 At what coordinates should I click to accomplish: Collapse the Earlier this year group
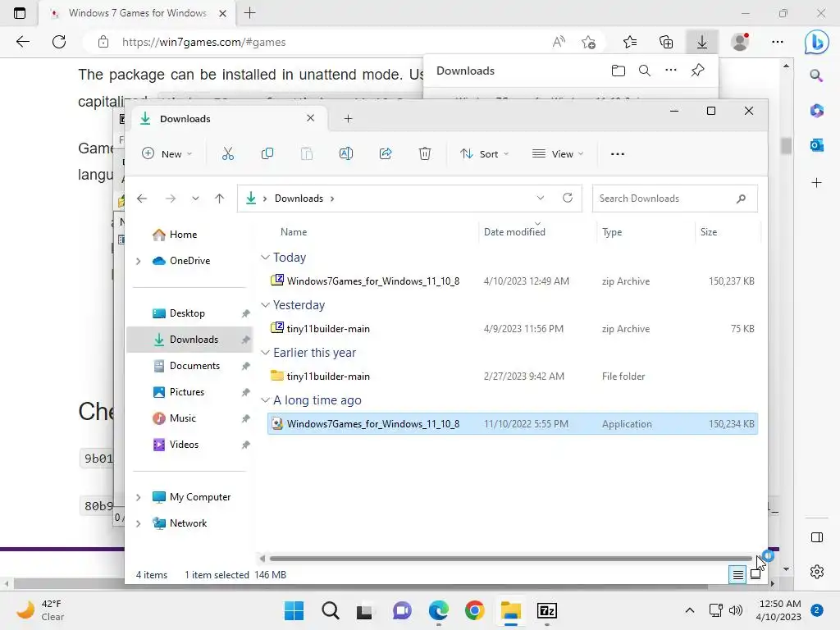265,353
